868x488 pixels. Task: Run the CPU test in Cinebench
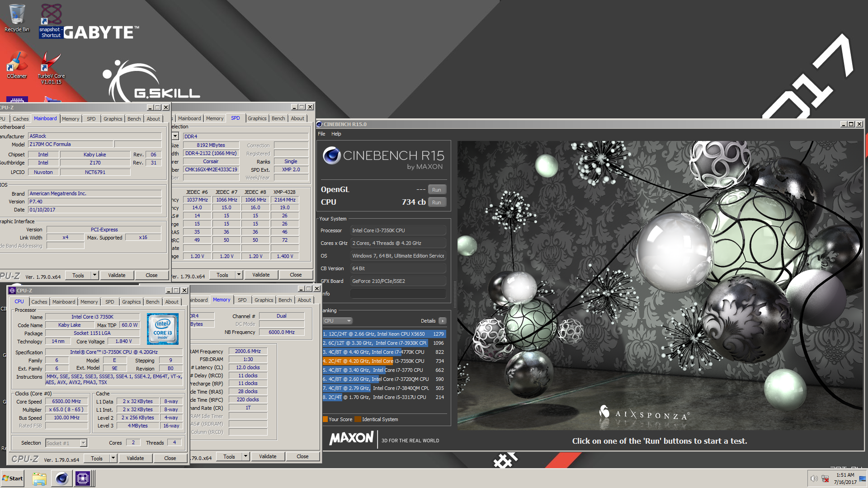[436, 202]
